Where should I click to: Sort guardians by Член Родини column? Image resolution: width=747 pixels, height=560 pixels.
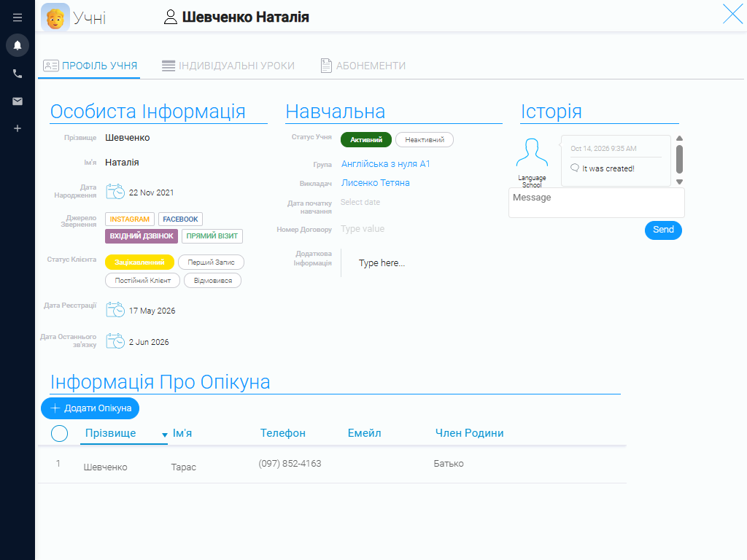point(469,433)
